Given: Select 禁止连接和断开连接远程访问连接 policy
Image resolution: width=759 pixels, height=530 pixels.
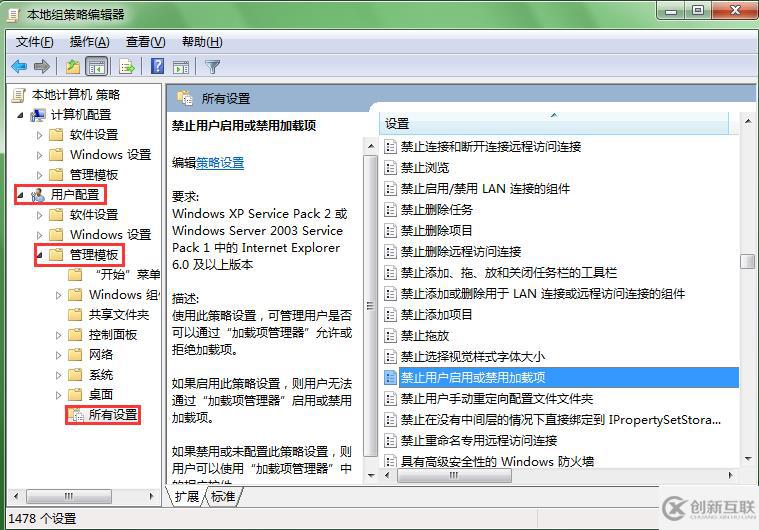Looking at the screenshot, I should tap(491, 147).
